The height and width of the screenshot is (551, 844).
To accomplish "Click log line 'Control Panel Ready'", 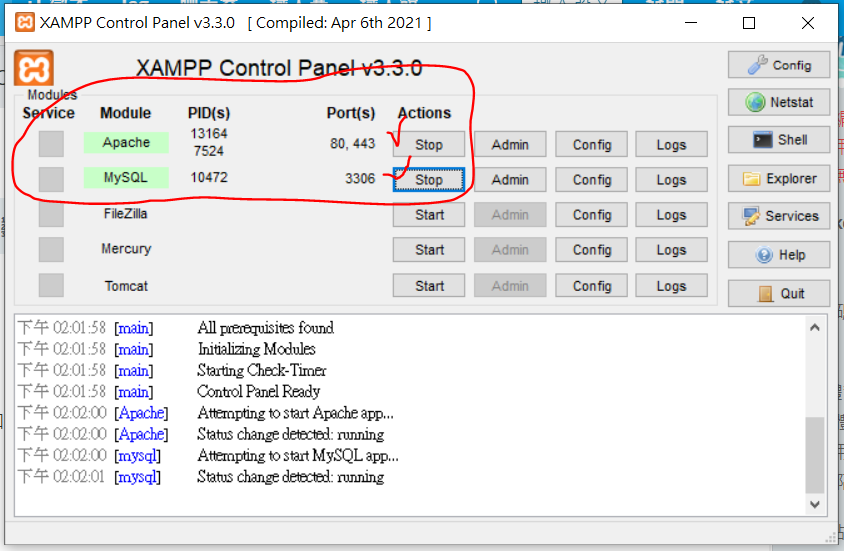I will 258,391.
